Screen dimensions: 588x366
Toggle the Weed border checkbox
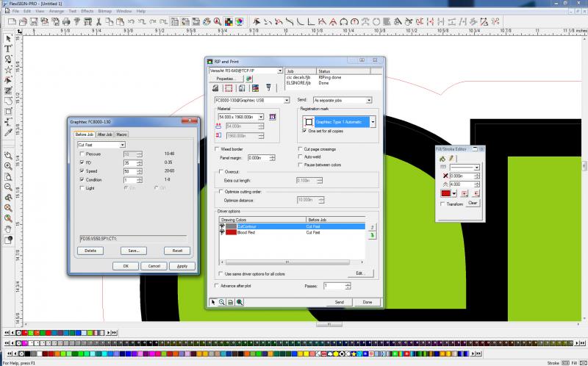[x=217, y=149]
